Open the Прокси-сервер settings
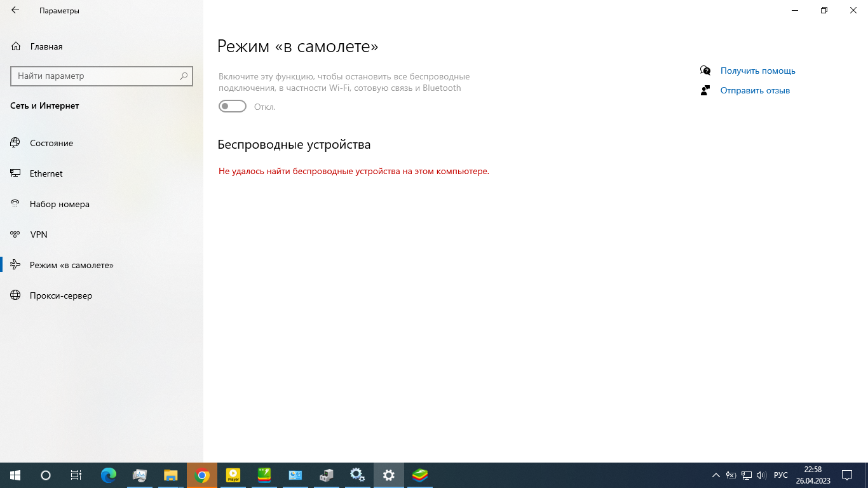 click(x=102, y=295)
